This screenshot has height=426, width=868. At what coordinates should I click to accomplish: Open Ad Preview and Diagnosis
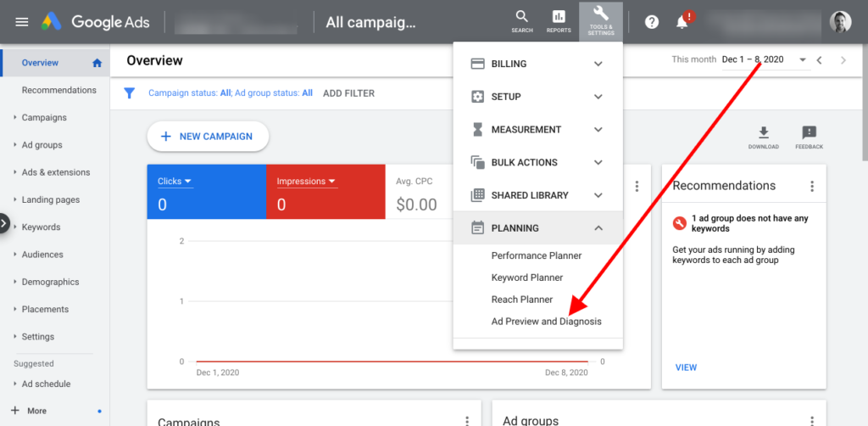547,322
